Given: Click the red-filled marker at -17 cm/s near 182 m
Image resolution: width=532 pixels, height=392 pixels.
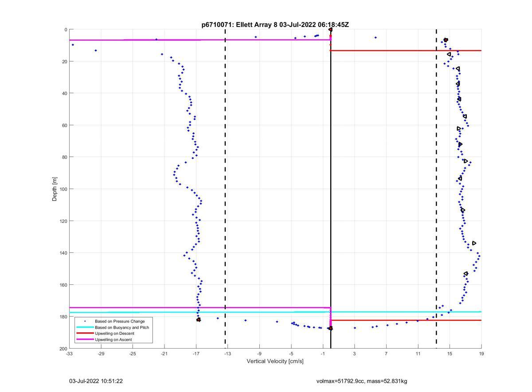Looking at the screenshot, I should click(x=199, y=319).
